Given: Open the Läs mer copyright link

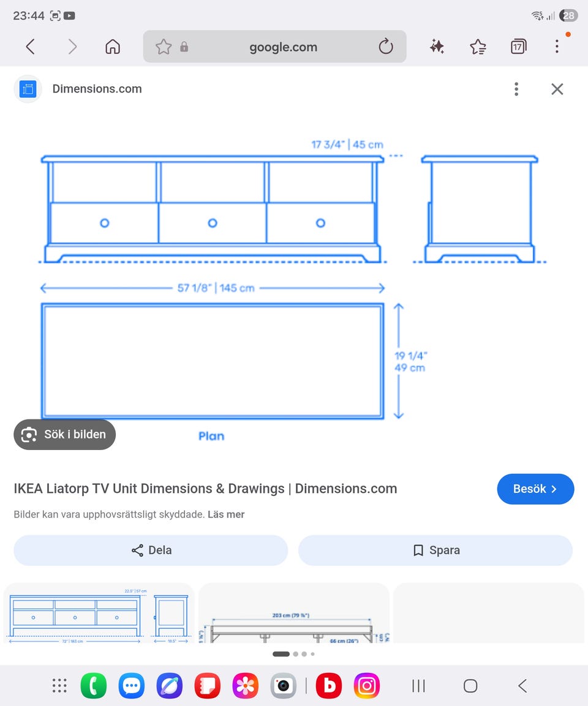Looking at the screenshot, I should (226, 514).
